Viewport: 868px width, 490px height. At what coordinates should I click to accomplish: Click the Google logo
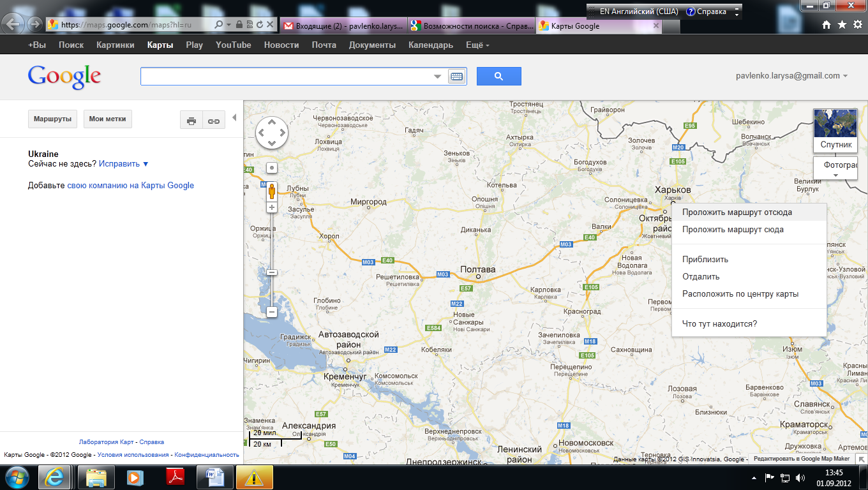(x=64, y=78)
